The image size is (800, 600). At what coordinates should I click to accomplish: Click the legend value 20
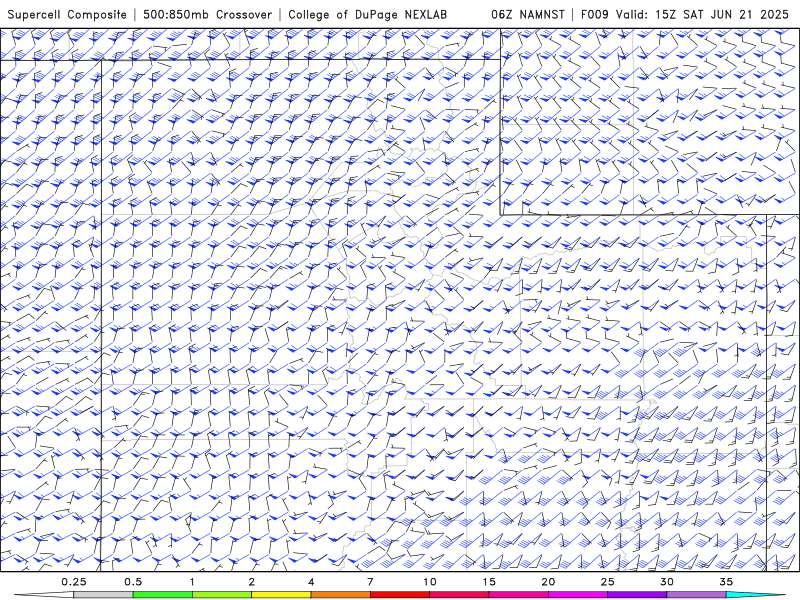tap(548, 582)
